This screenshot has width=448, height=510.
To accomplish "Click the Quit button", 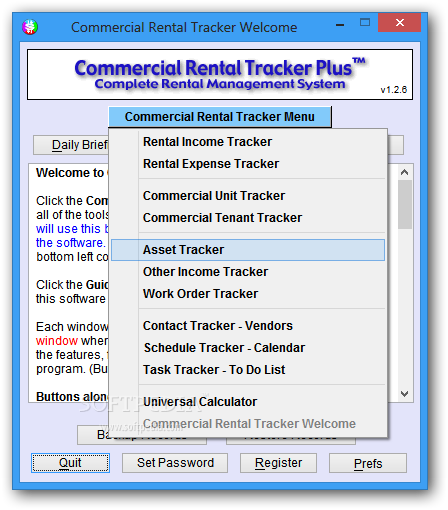I will click(70, 463).
